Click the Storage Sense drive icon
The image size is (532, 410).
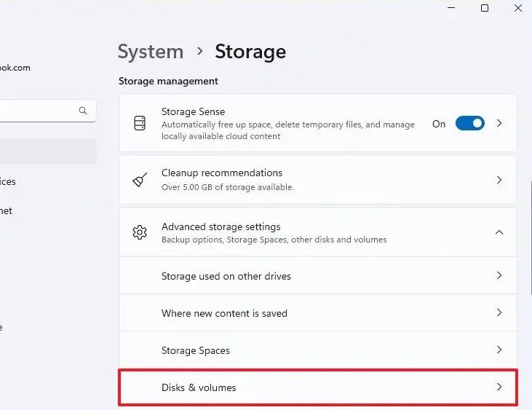pyautogui.click(x=140, y=124)
